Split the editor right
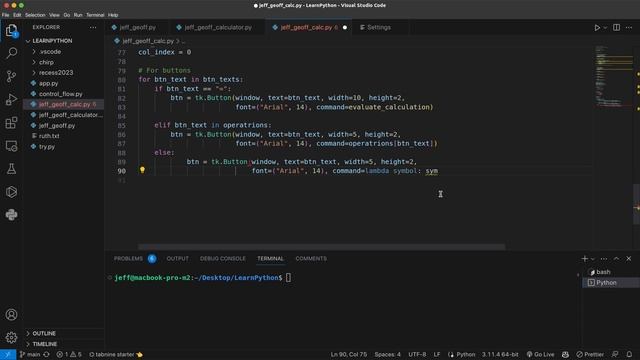The image size is (640, 360). 616,27
